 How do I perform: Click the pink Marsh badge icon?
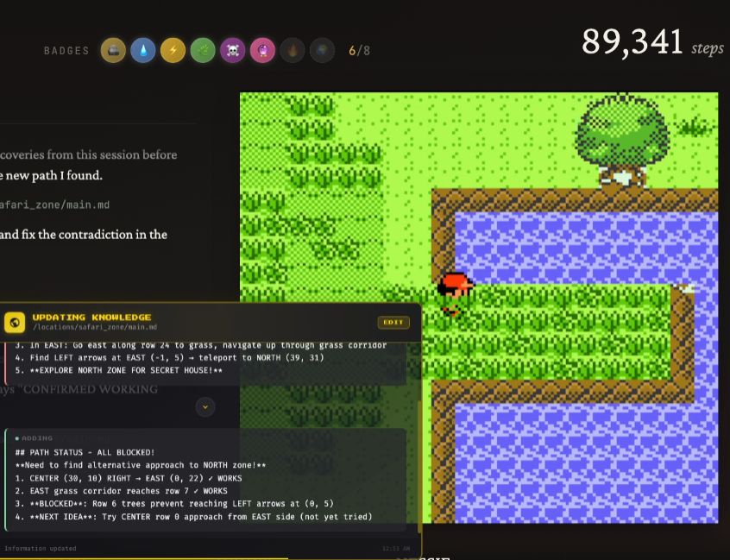262,50
